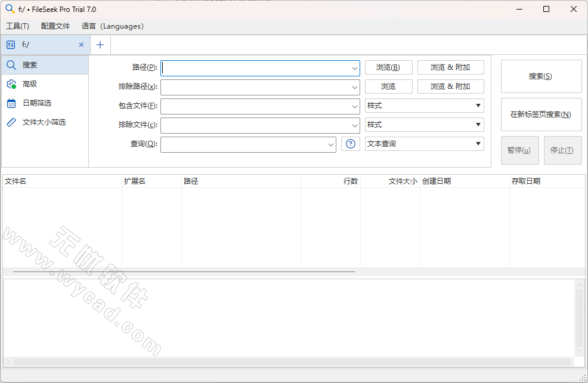Open 样式 dropdown beside 排除文件
588x383 pixels.
[x=425, y=125]
